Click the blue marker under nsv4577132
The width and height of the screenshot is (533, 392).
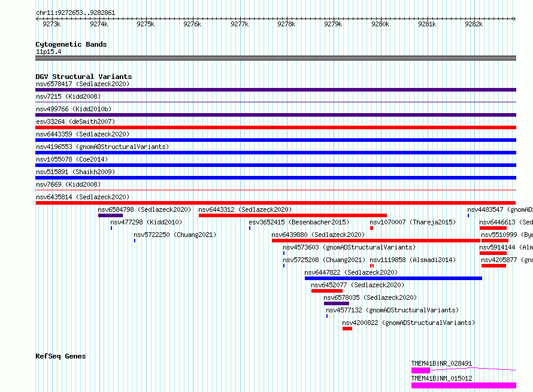click(x=327, y=316)
